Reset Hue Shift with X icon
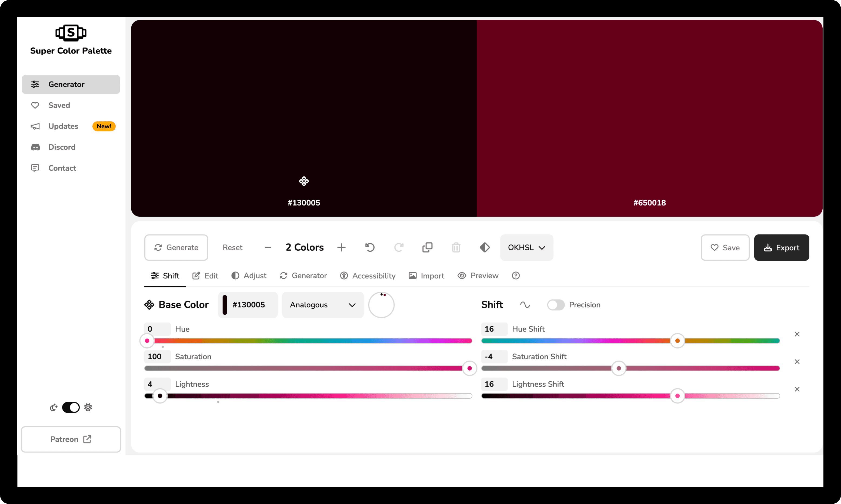The image size is (841, 504). click(797, 334)
